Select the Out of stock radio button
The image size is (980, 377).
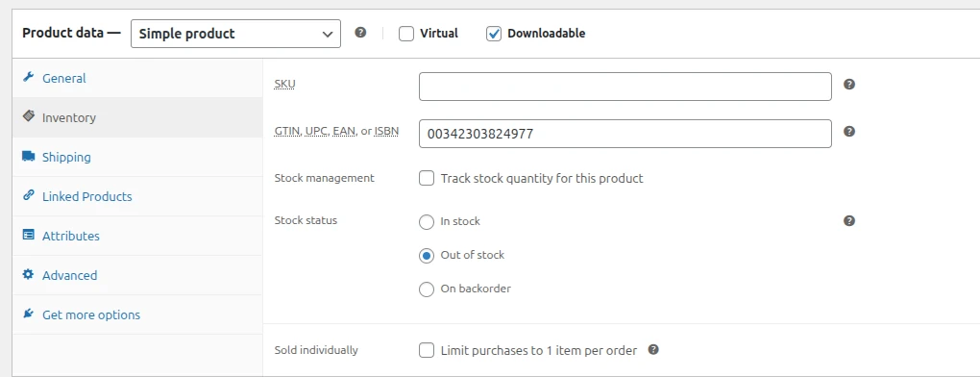[x=427, y=256]
